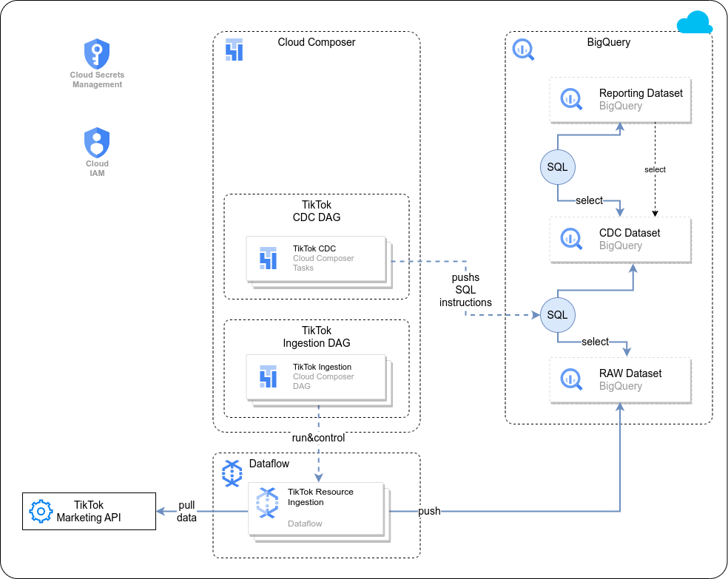Viewport: 728px width, 579px height.
Task: Click the CDC Dataset BigQuery icon
Action: point(570,238)
